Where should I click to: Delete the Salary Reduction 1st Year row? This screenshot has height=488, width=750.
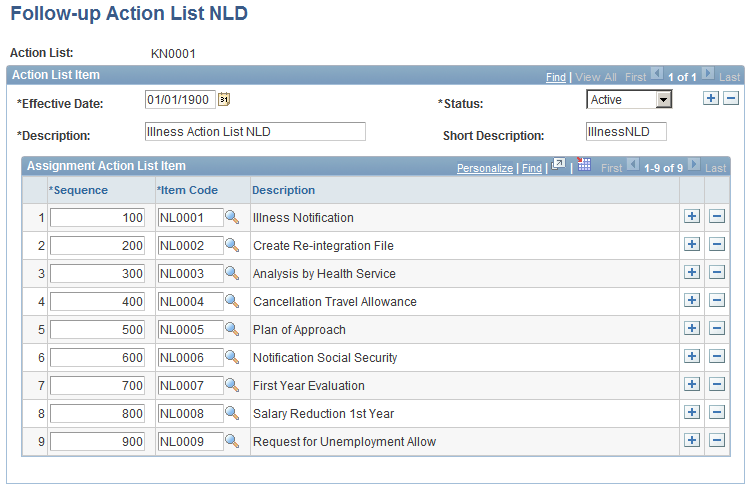[x=717, y=412]
